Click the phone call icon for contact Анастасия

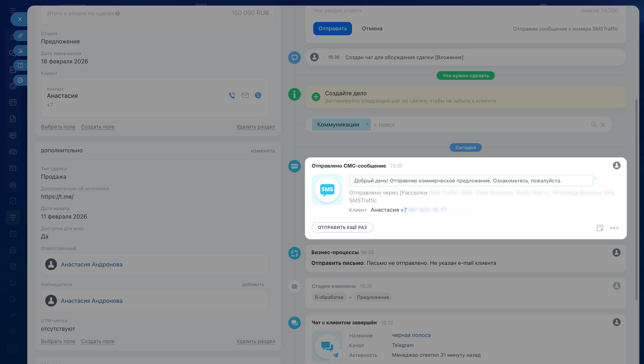point(232,95)
